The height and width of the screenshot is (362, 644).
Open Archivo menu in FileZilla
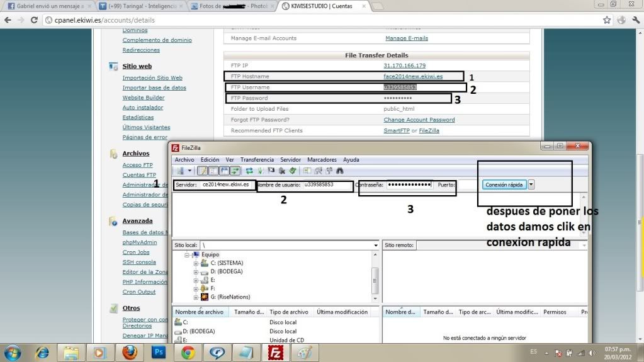click(x=184, y=159)
